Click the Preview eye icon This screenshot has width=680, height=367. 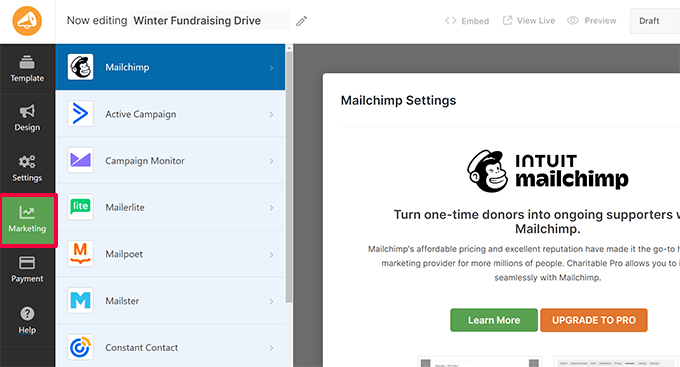(573, 20)
